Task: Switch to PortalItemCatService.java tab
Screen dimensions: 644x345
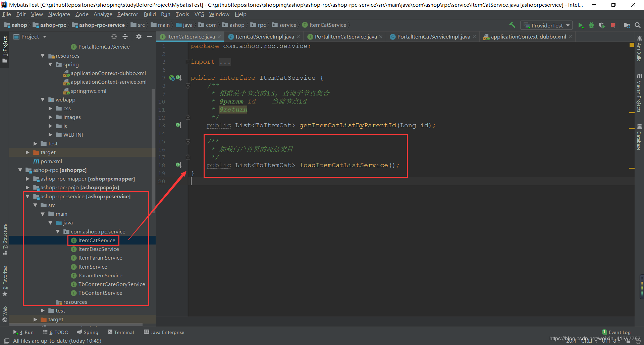Action: tap(345, 37)
